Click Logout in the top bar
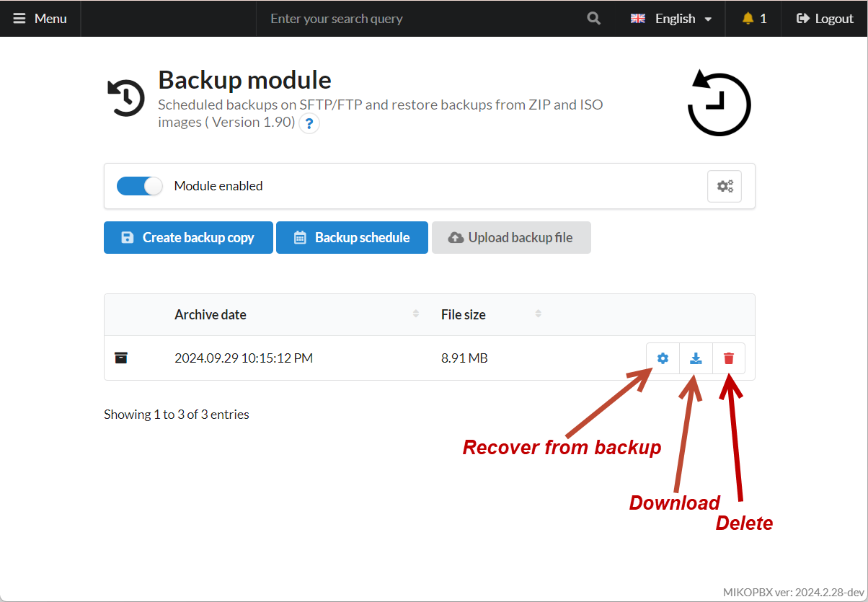Screen dimensions: 868x602 (825, 19)
